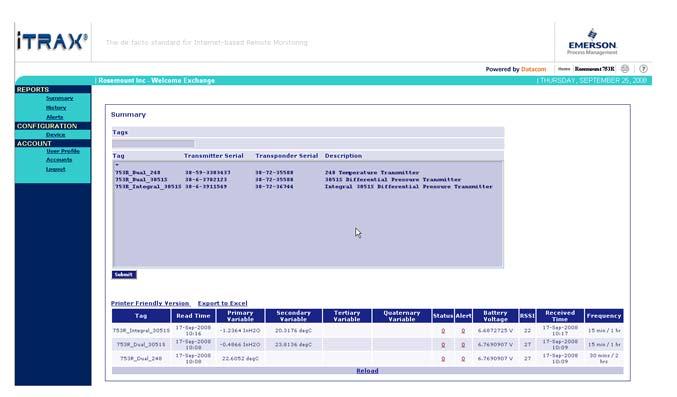The height and width of the screenshot is (397, 677).
Task: Open Alert link for 753R_Integral_3051S row
Action: coord(463,331)
